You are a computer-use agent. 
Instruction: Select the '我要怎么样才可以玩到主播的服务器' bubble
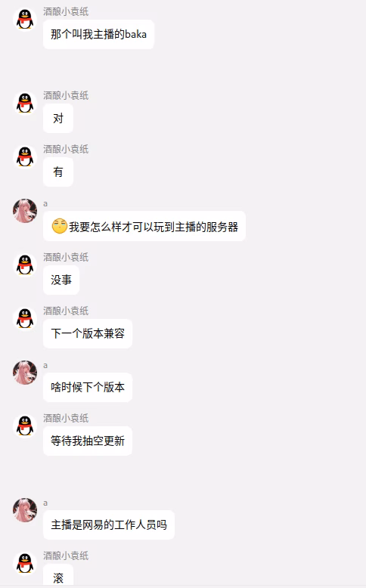[144, 226]
